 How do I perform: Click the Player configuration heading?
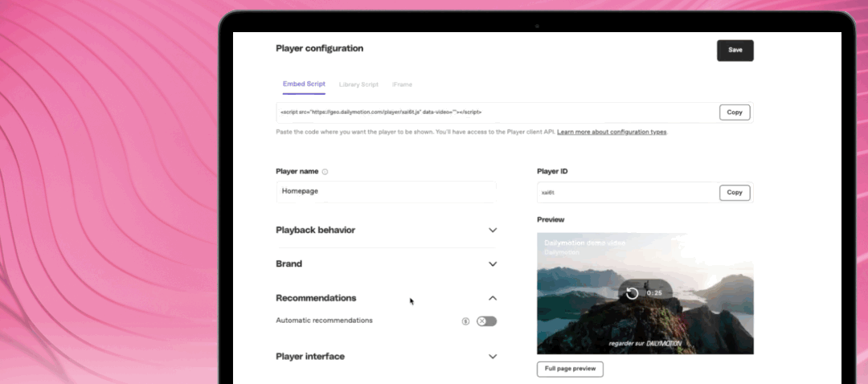319,49
